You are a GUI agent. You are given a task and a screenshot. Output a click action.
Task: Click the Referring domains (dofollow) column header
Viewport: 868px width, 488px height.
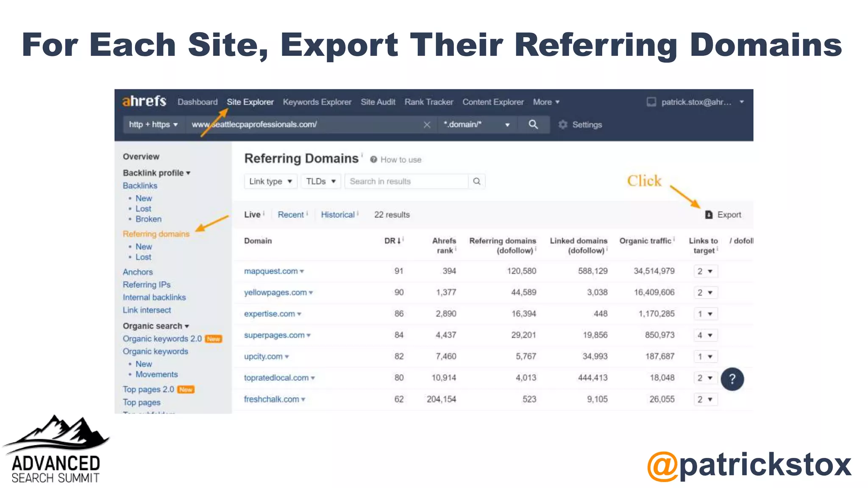click(502, 245)
